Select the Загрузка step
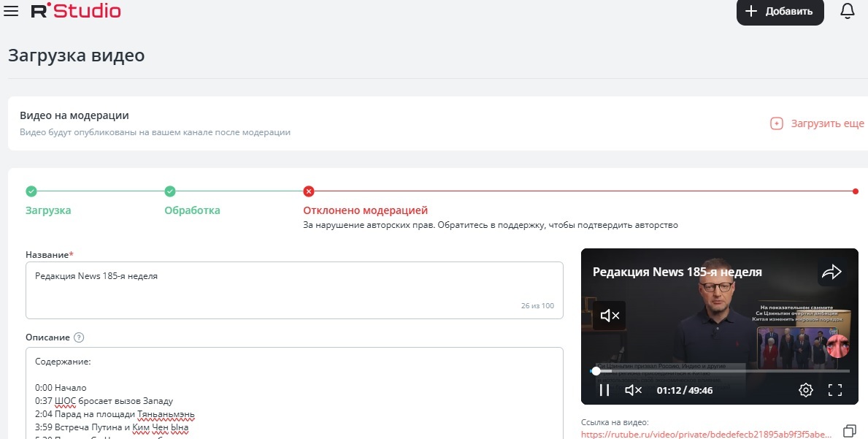868x439 pixels. coord(48,210)
